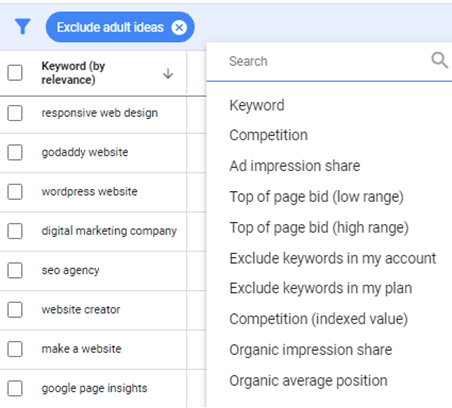Choose the Keyword filter option
Image resolution: width=452 pixels, height=408 pixels.
pos(257,105)
